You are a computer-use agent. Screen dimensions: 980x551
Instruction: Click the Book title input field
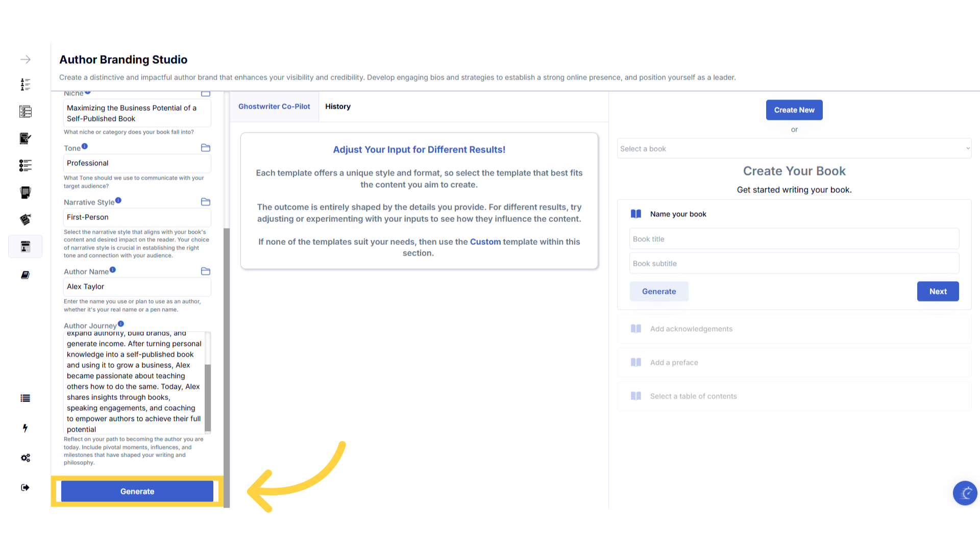[794, 239]
